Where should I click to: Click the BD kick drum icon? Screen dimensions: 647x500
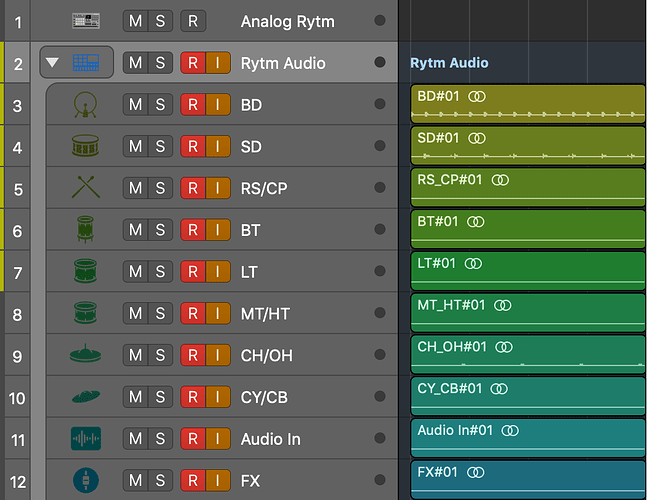click(x=85, y=104)
